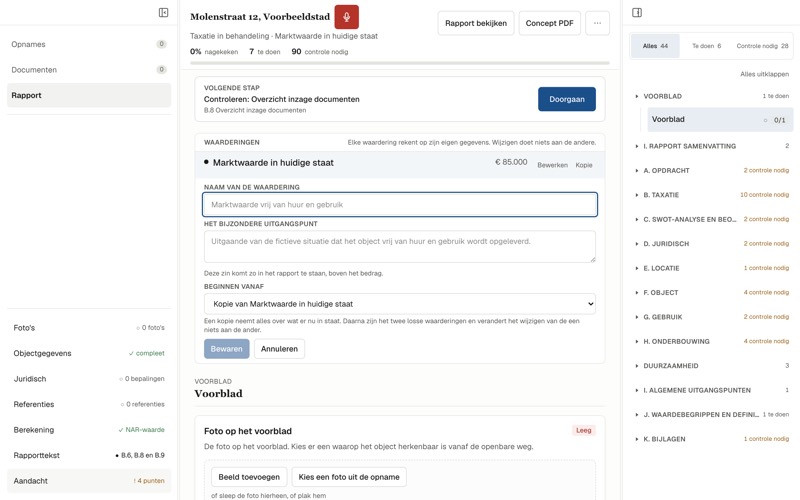Expand K. BIJLAGEN section
This screenshot has height=500, width=800.
[x=712, y=440]
